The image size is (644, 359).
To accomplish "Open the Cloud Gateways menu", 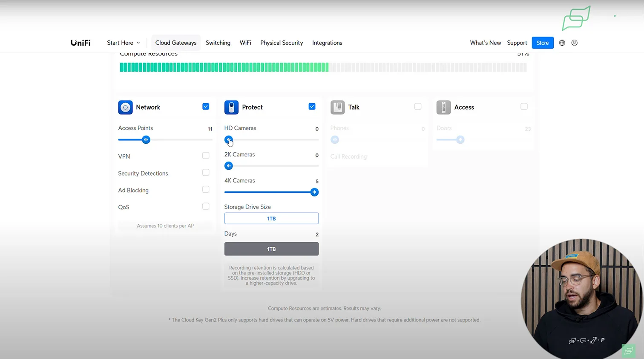I will (x=175, y=43).
